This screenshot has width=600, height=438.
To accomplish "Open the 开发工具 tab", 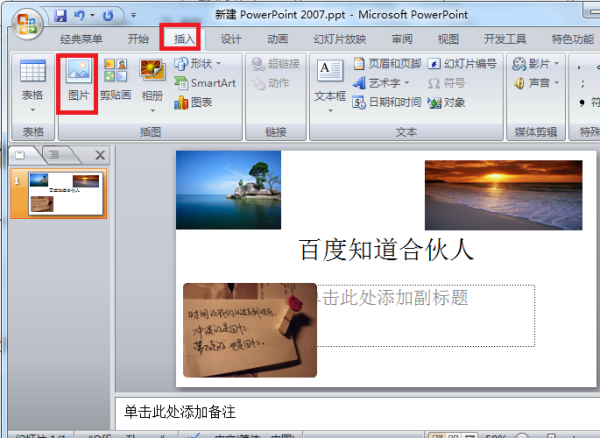I will click(505, 39).
